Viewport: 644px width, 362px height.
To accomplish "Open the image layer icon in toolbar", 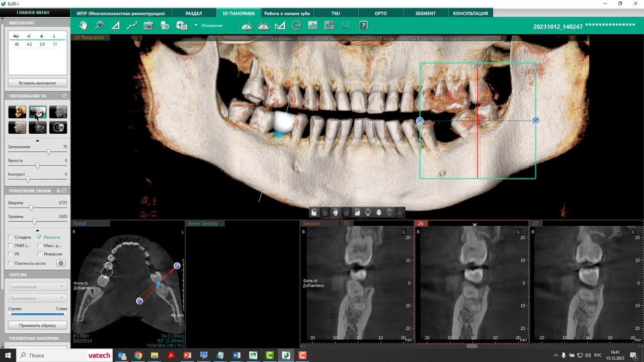I will (312, 25).
